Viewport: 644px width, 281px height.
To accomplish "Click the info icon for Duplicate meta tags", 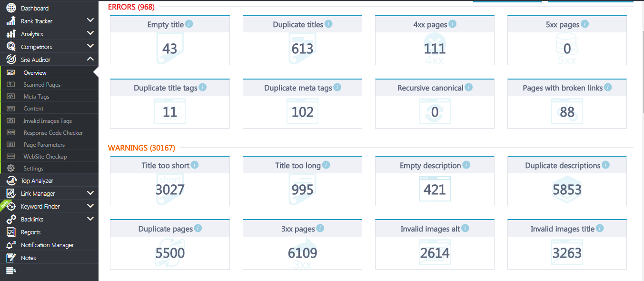I will tap(337, 87).
